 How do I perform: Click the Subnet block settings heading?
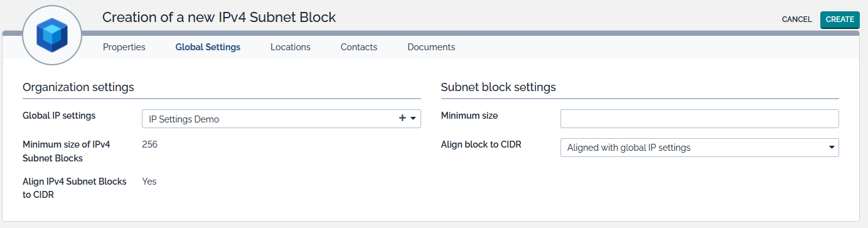click(498, 87)
